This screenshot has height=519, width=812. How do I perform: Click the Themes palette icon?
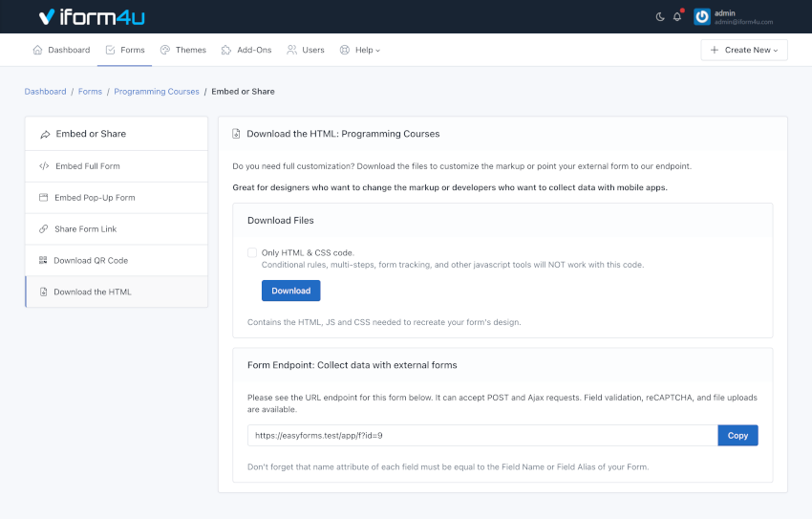(x=165, y=50)
